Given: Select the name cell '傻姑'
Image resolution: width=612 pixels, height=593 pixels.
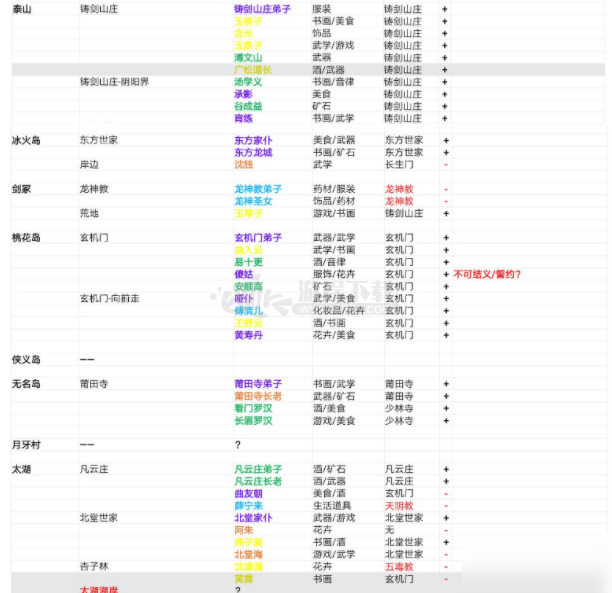Looking at the screenshot, I should click(x=244, y=274).
